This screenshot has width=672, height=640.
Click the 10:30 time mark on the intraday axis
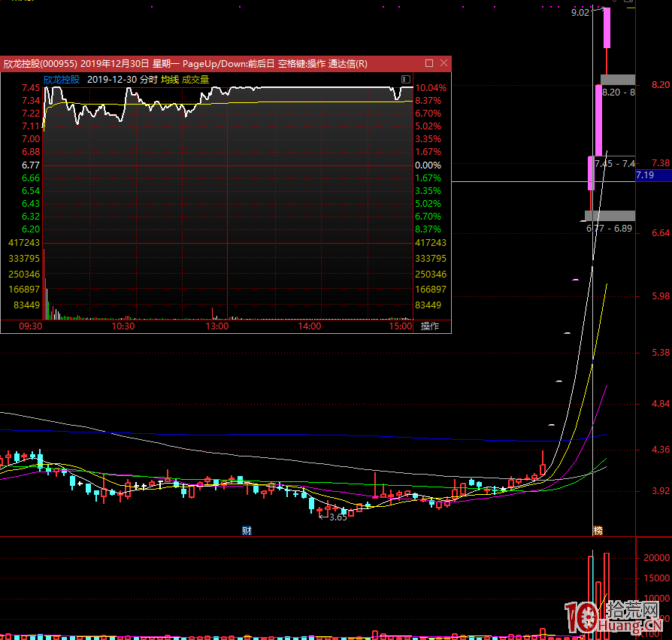123,326
